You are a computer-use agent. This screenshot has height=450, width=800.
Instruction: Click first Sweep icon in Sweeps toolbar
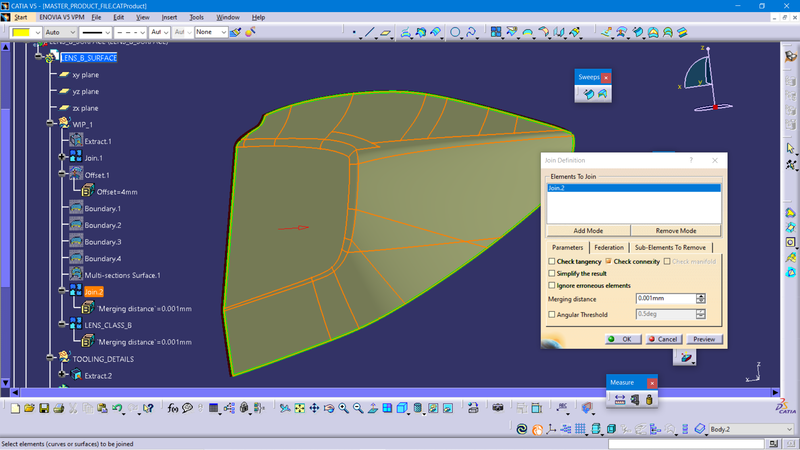(588, 94)
